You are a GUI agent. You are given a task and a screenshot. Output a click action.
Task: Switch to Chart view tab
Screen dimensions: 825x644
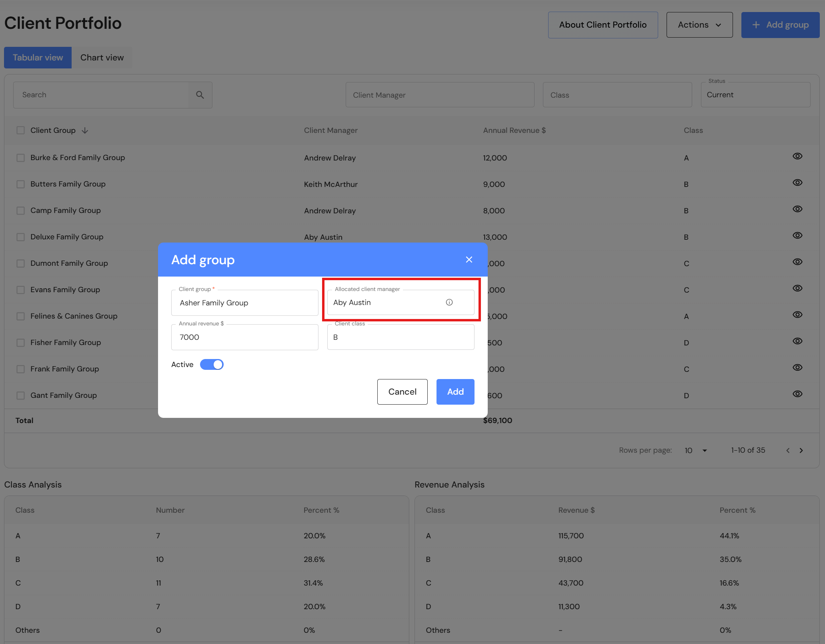click(x=102, y=58)
